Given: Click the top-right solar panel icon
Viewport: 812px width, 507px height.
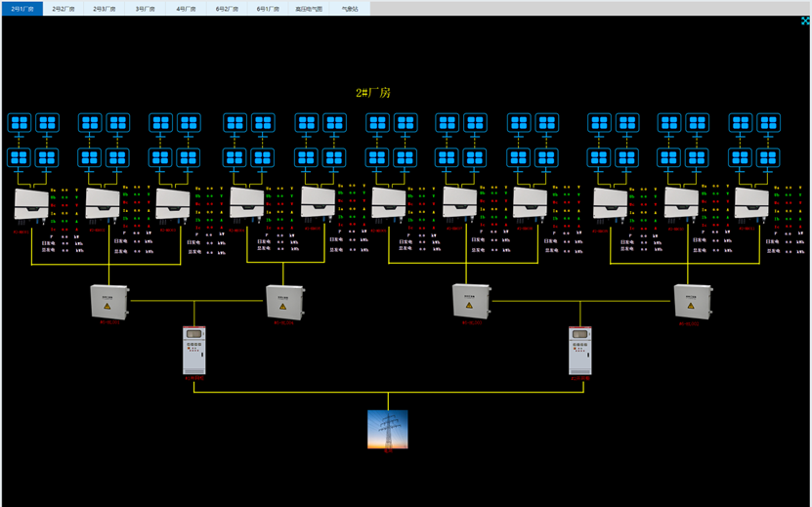Looking at the screenshot, I should pos(770,123).
